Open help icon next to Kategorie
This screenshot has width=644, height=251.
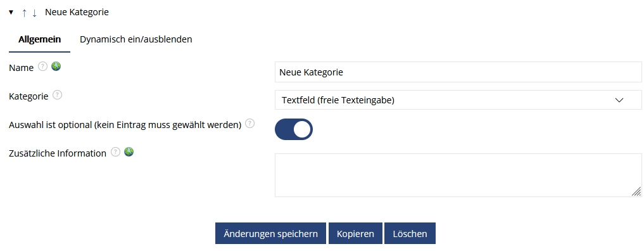point(58,95)
